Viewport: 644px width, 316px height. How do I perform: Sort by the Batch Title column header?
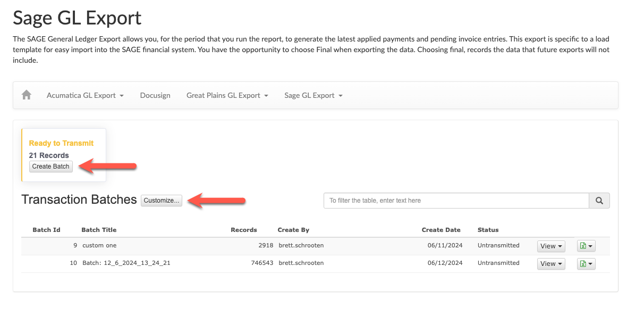click(99, 230)
